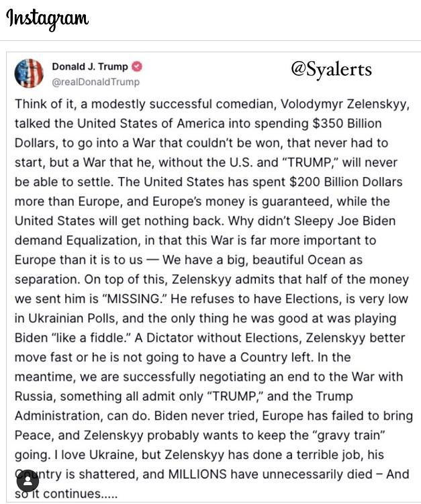
Task: Click the words "Sleepy Joe Biden"
Action: 344,221
